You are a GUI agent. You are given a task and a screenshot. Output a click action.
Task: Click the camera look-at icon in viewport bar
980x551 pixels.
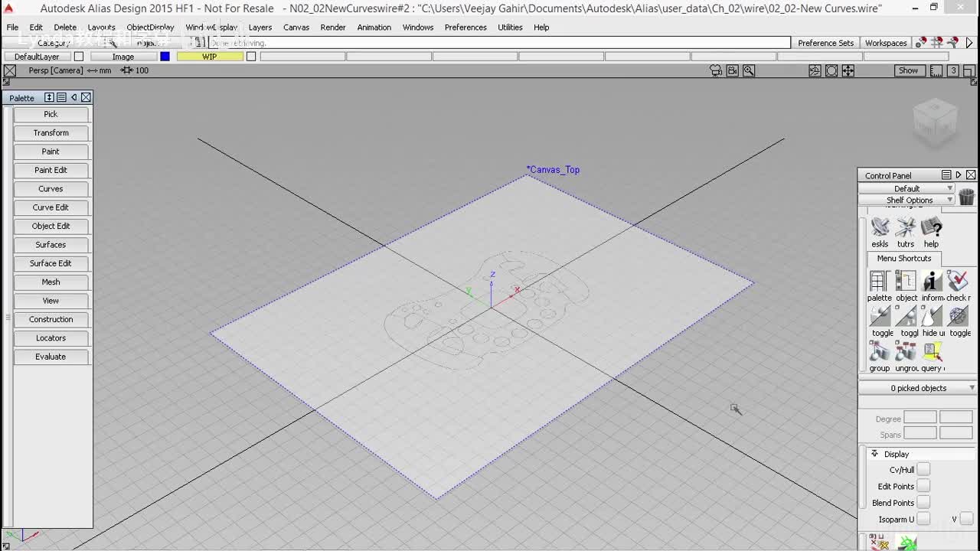716,70
